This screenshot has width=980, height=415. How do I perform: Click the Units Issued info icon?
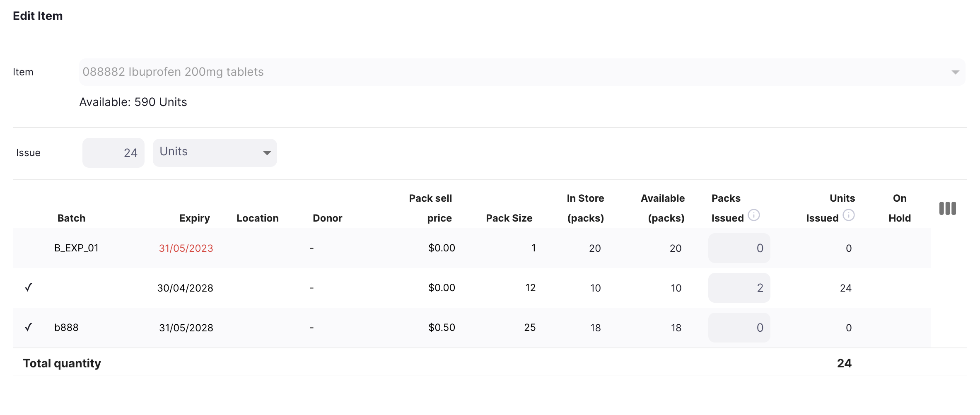pyautogui.click(x=848, y=215)
